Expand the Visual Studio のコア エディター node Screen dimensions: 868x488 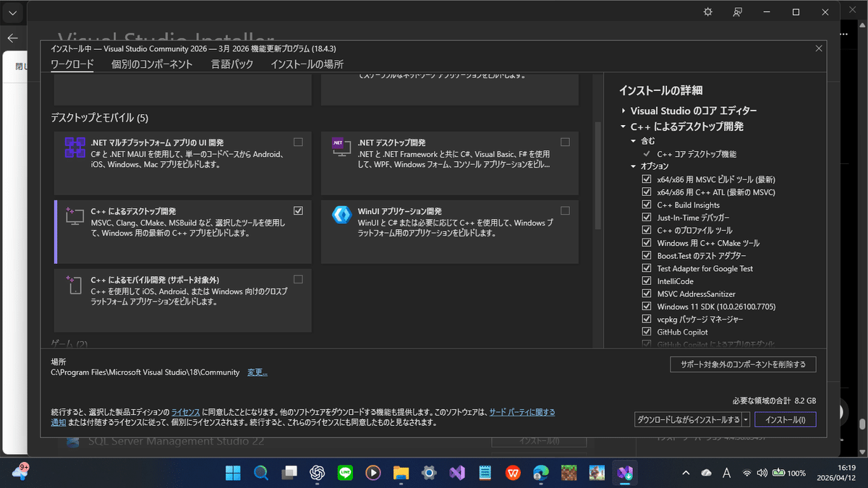[x=624, y=110]
